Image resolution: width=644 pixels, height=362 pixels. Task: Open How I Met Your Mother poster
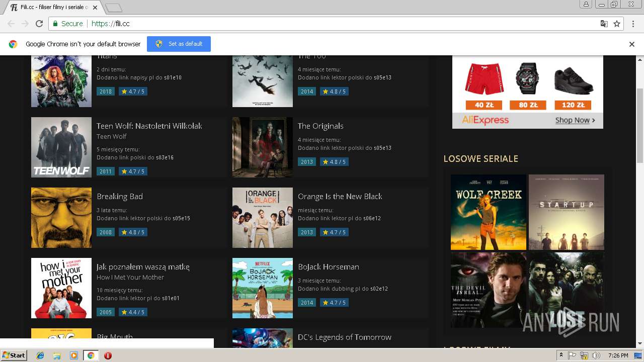[x=61, y=288]
